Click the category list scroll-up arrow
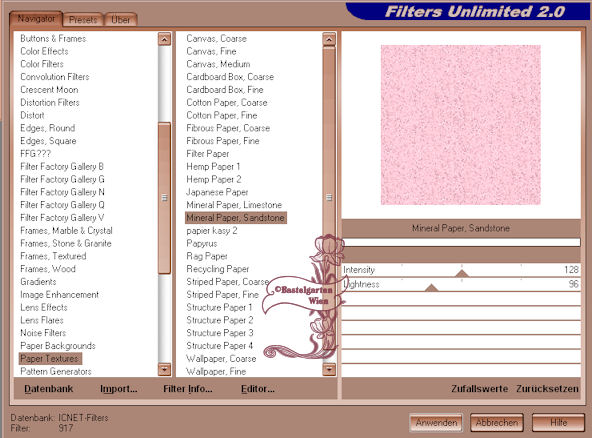592x438 pixels. [164, 39]
